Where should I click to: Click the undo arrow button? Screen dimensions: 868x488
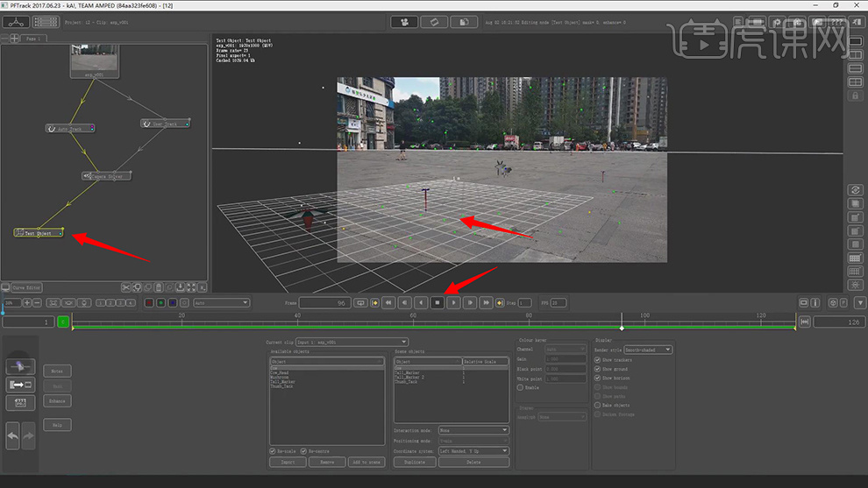[x=13, y=436]
